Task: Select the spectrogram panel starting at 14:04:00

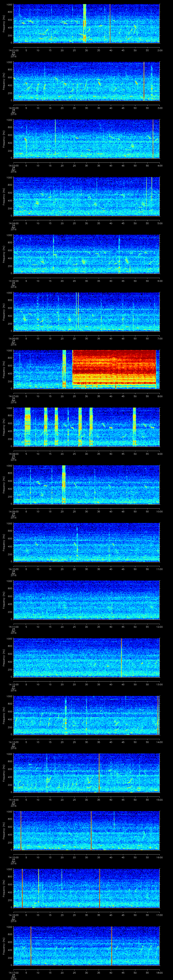Action: coord(86,196)
